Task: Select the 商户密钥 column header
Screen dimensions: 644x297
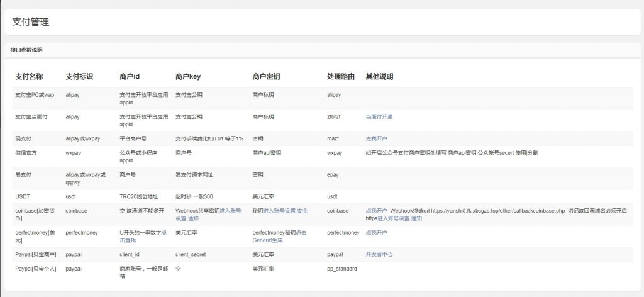Action: point(267,76)
